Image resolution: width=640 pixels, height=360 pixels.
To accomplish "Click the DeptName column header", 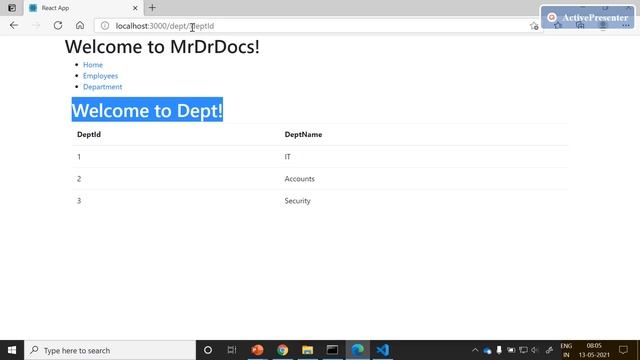I will click(303, 134).
